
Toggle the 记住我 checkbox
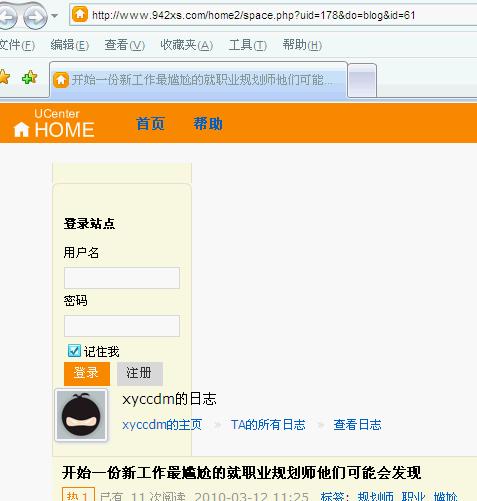(x=74, y=351)
